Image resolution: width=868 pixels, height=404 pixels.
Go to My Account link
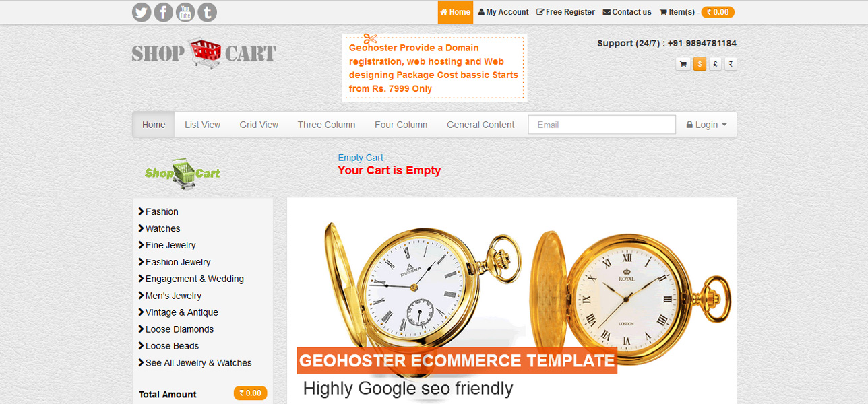pyautogui.click(x=503, y=12)
